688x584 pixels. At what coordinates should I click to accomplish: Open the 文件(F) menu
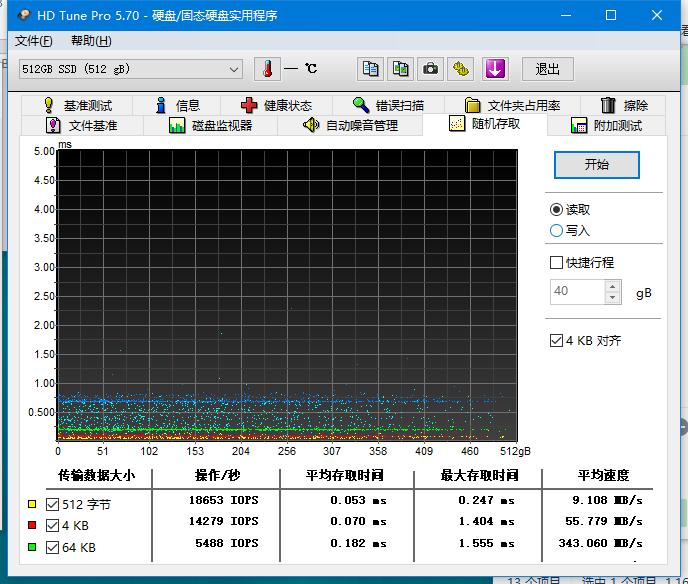tap(33, 41)
